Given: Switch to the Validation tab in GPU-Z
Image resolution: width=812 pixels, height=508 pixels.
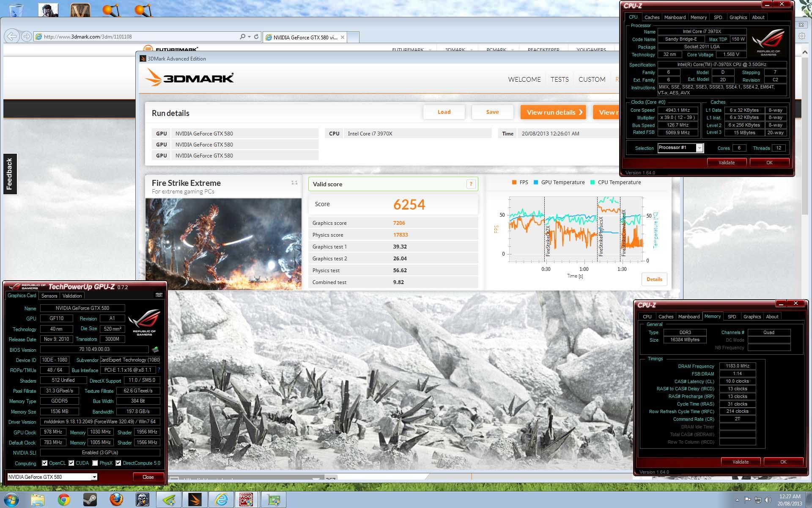Looking at the screenshot, I should click(72, 296).
